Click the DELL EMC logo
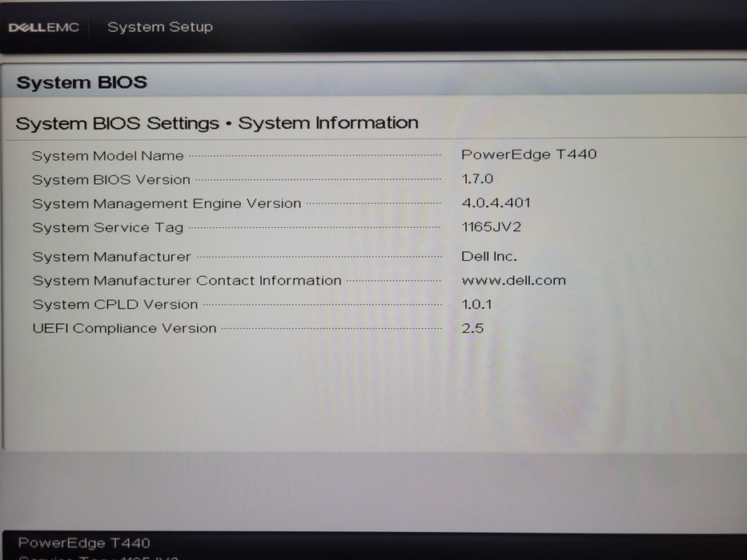 (x=44, y=28)
